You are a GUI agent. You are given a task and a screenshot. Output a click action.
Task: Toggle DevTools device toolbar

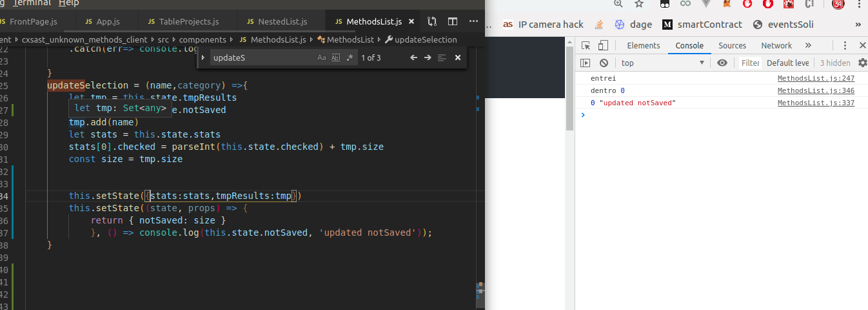coord(603,45)
